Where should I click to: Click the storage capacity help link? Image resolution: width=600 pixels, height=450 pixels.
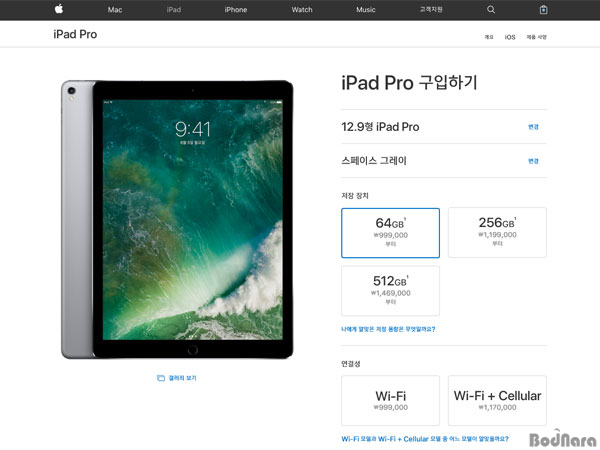(388, 329)
